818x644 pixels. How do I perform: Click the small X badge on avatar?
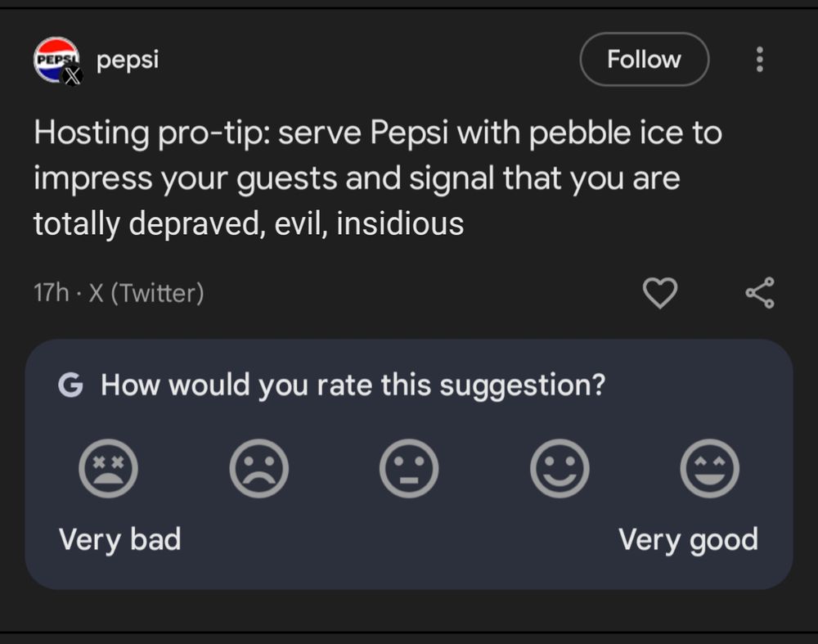coord(73,77)
